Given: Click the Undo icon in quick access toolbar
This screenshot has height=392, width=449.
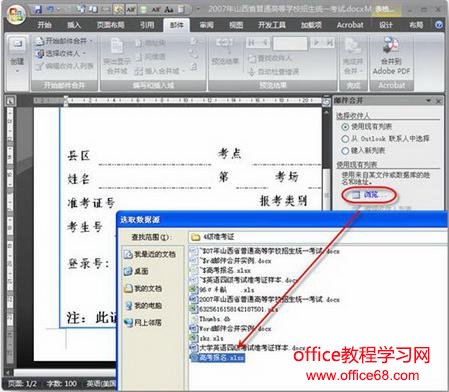Looking at the screenshot, I should (50, 9).
